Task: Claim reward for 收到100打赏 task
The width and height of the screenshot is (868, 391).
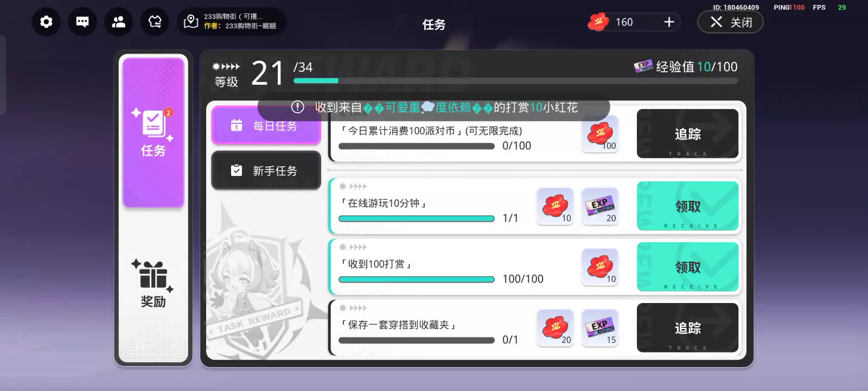Action: pos(687,267)
